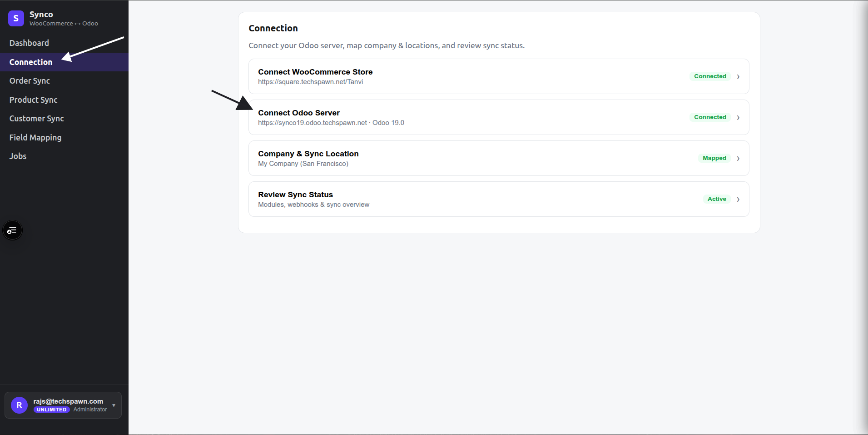Expand the user account dropdown arrow

114,405
